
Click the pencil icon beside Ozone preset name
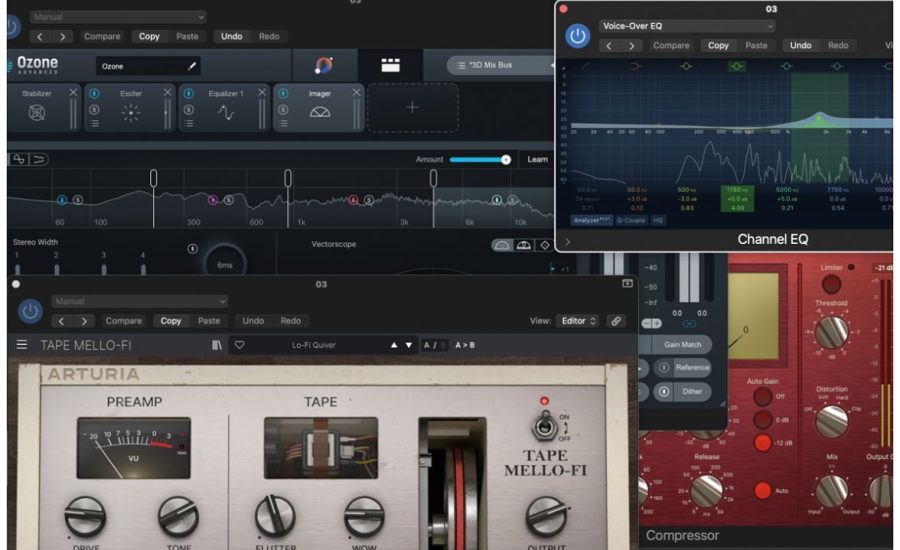192,66
